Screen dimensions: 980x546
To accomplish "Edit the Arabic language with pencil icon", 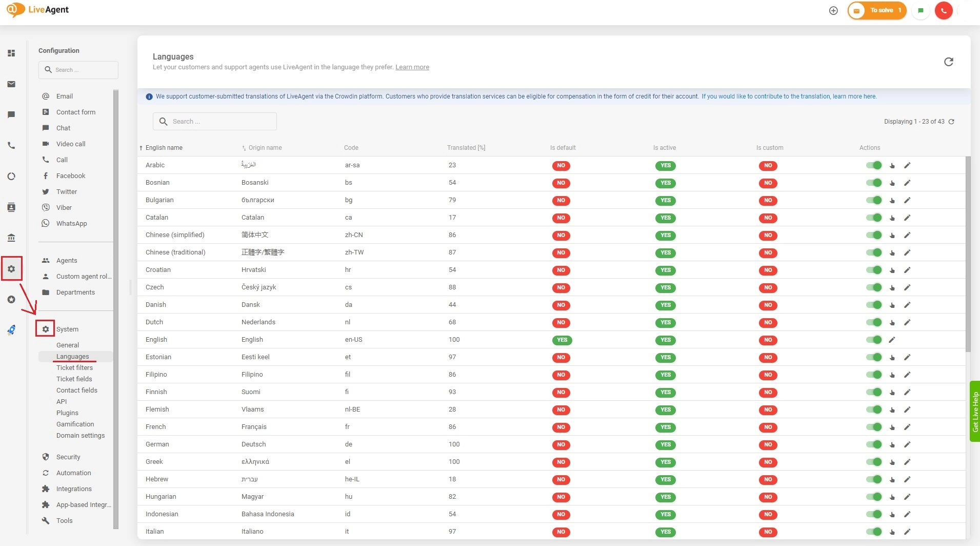I will click(x=907, y=165).
